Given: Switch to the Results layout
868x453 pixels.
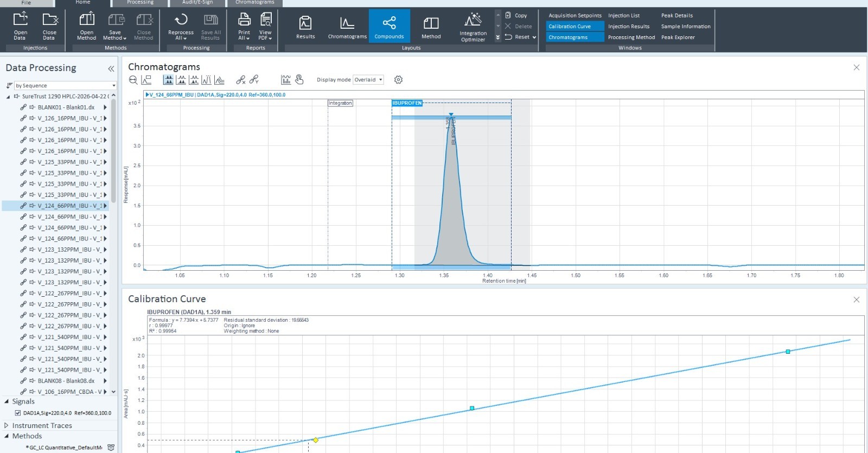Looking at the screenshot, I should point(305,27).
